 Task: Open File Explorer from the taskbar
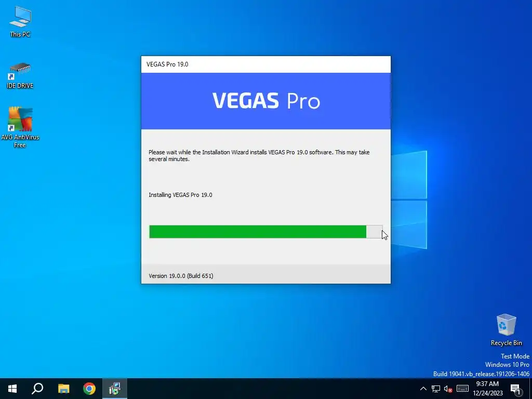coord(63,389)
